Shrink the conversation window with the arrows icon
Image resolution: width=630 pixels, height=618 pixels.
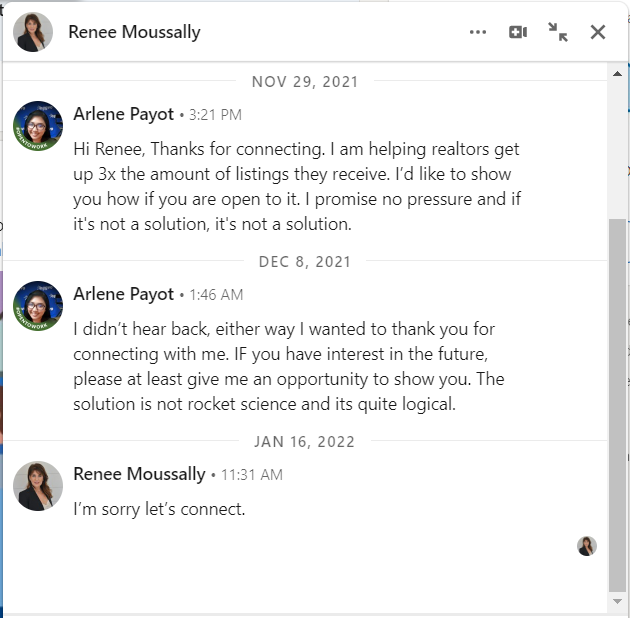point(558,32)
